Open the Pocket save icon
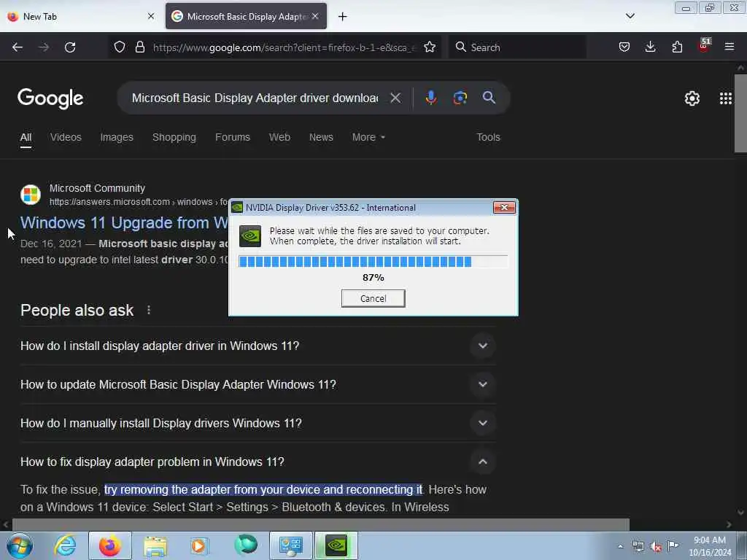747x560 pixels. pyautogui.click(x=624, y=47)
